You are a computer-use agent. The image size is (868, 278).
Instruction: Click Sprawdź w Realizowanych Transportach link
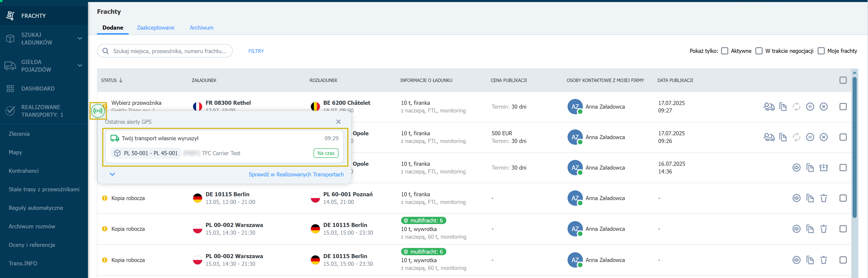point(296,174)
